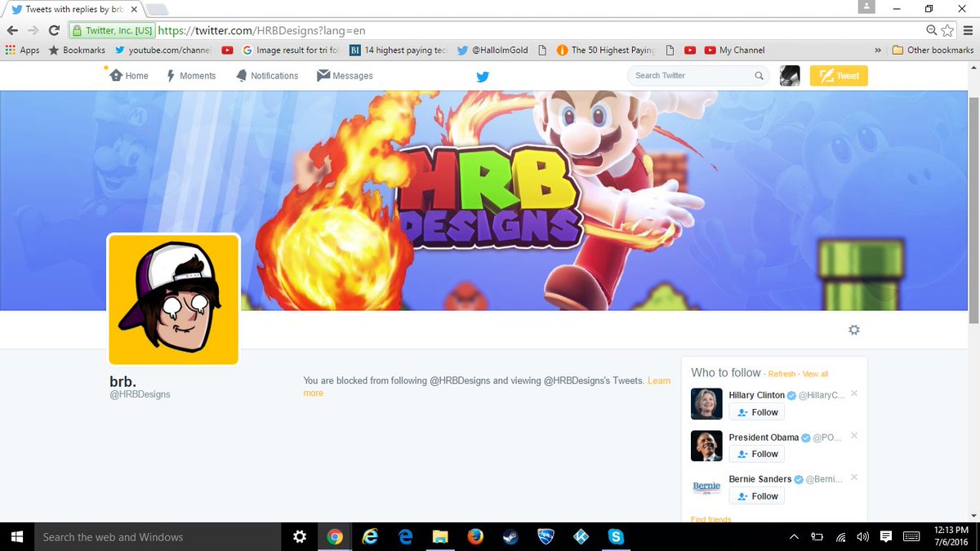The image size is (980, 551).
Task: Dismiss the Hillary Clinton suggestion
Action: pyautogui.click(x=854, y=393)
